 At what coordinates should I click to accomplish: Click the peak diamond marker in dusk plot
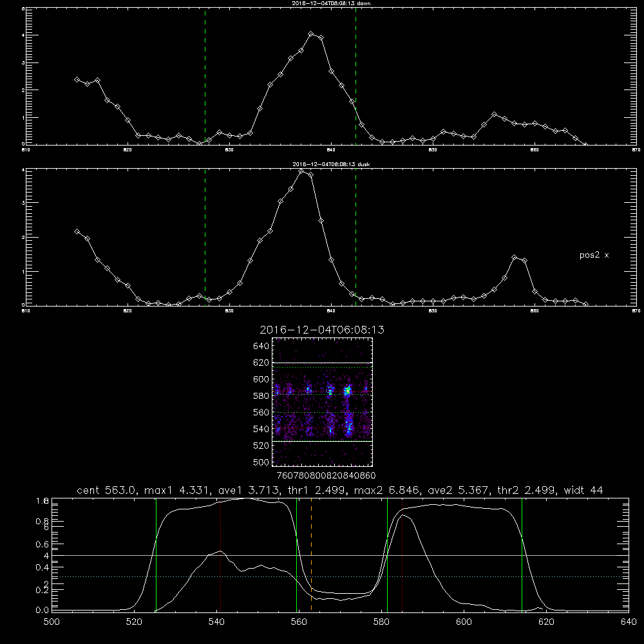coord(301,171)
